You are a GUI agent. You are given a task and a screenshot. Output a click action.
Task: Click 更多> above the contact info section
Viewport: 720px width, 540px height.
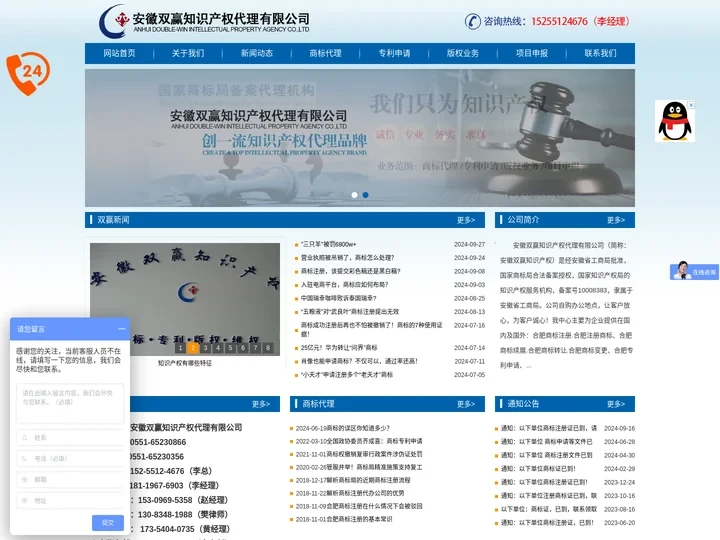tap(261, 404)
